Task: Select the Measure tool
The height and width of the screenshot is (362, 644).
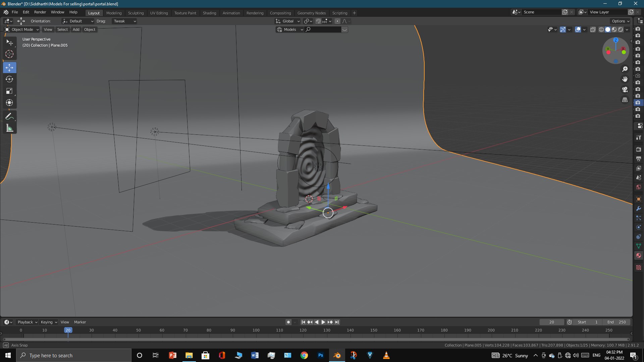Action: tap(9, 128)
